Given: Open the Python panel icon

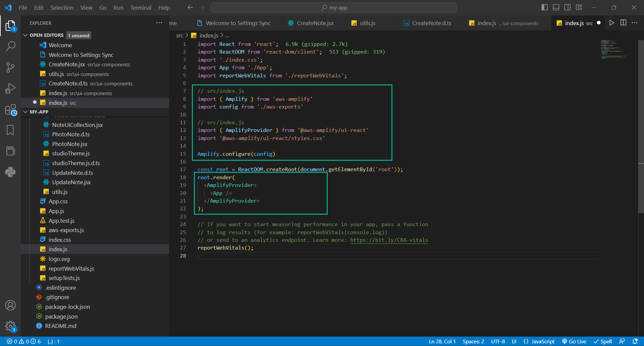Looking at the screenshot, I should pos(10,172).
